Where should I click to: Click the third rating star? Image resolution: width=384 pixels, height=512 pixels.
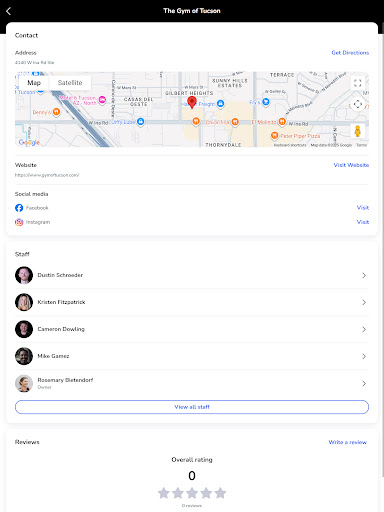[x=192, y=493]
